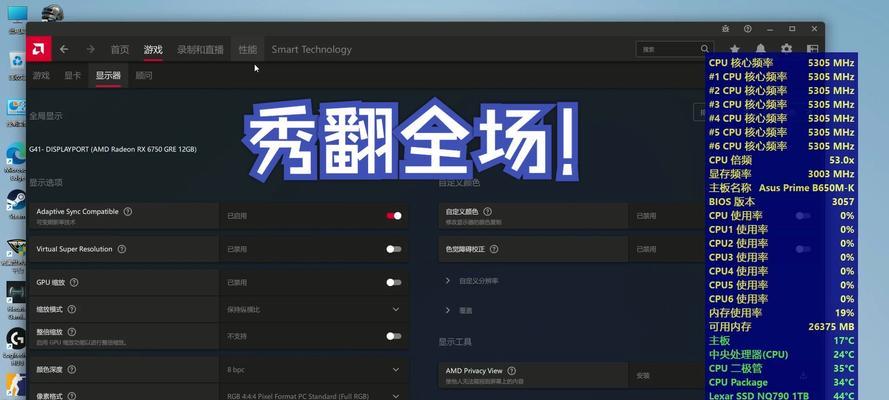
Task: Click the red AMD logo icon
Action: coord(39,49)
